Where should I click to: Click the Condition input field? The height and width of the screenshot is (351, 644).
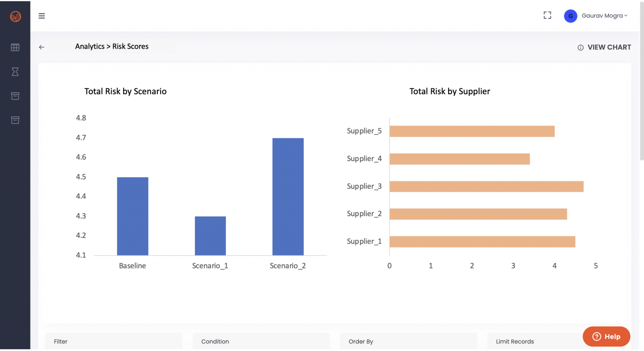point(261,341)
